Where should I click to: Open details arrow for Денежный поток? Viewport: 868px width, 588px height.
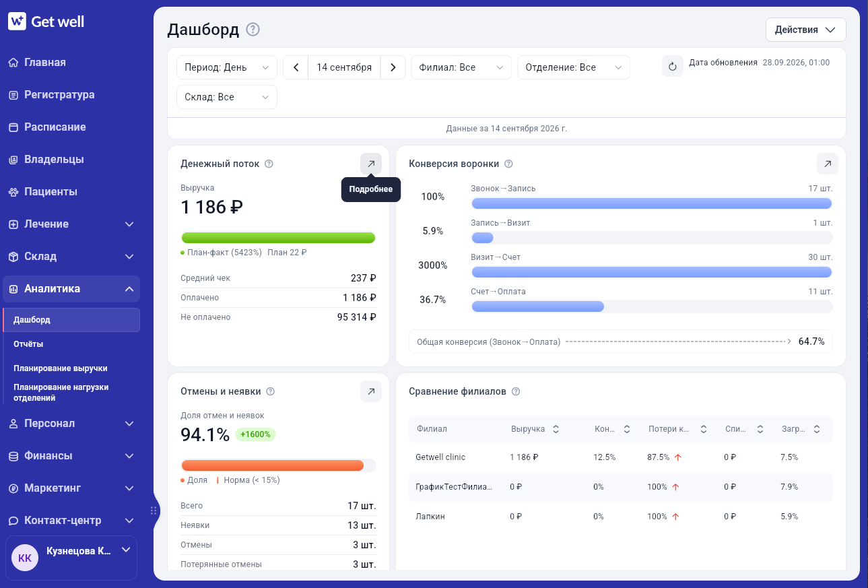click(x=371, y=164)
